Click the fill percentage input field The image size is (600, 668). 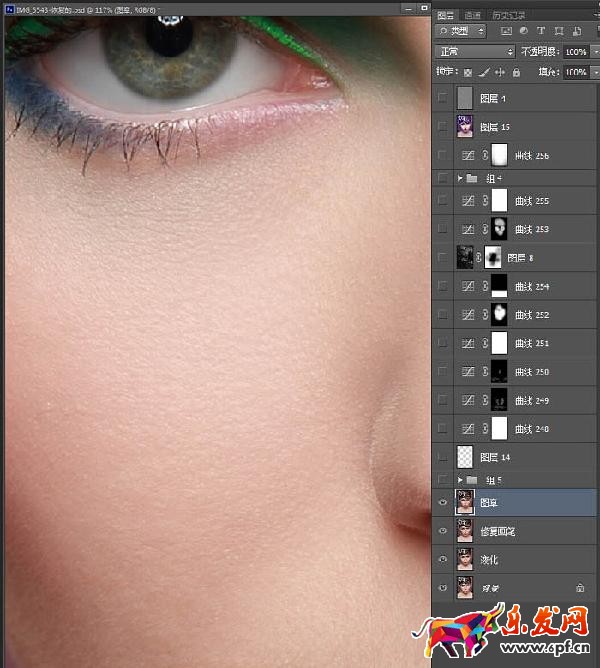tap(574, 72)
